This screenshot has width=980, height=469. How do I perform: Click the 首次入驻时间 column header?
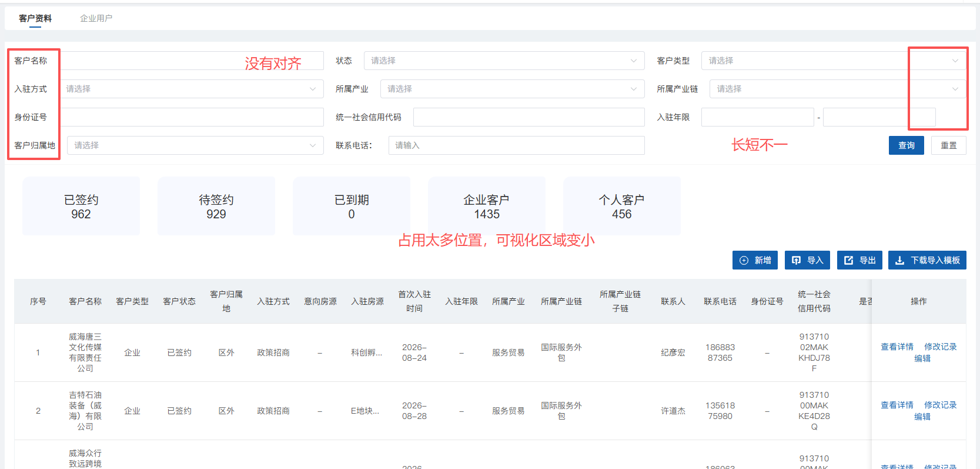pyautogui.click(x=414, y=301)
